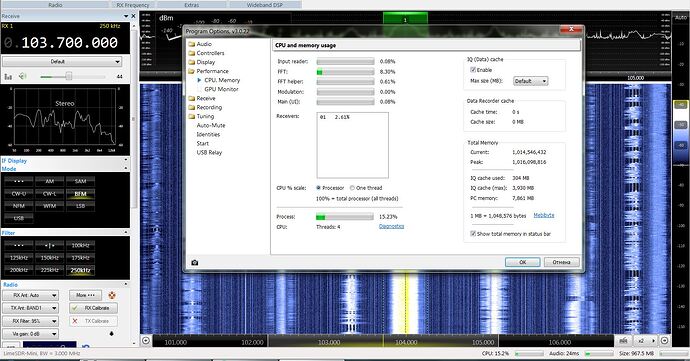690x361 pixels.
Task: Choose the 100kHz filter
Action: pyautogui.click(x=80, y=246)
